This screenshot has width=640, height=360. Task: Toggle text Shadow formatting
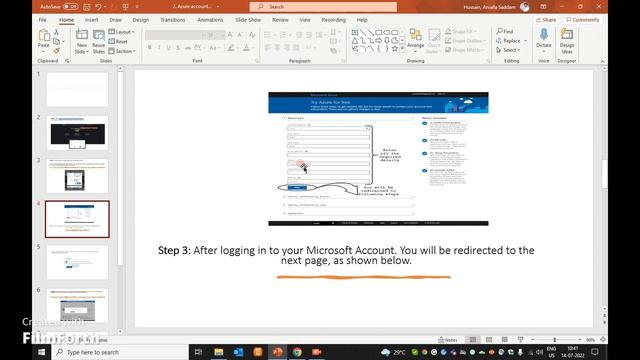pyautogui.click(x=178, y=48)
